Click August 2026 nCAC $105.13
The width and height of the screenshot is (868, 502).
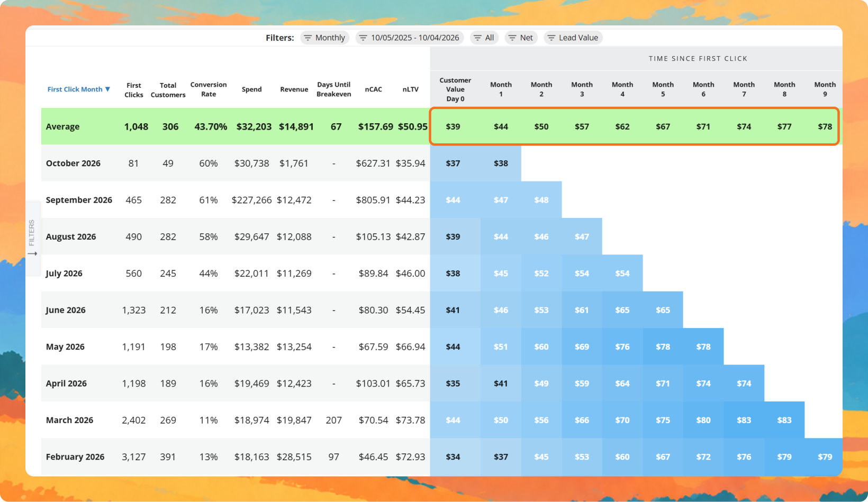pos(373,237)
